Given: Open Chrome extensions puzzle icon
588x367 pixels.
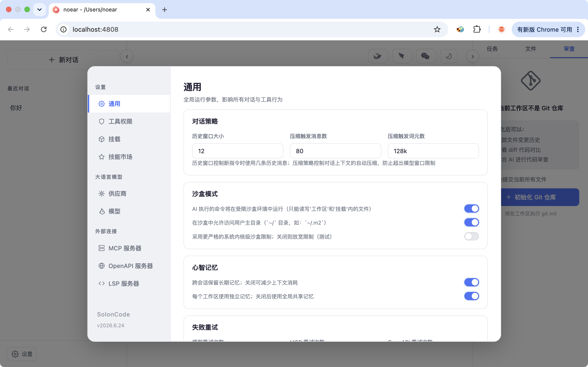Looking at the screenshot, I should (x=477, y=29).
